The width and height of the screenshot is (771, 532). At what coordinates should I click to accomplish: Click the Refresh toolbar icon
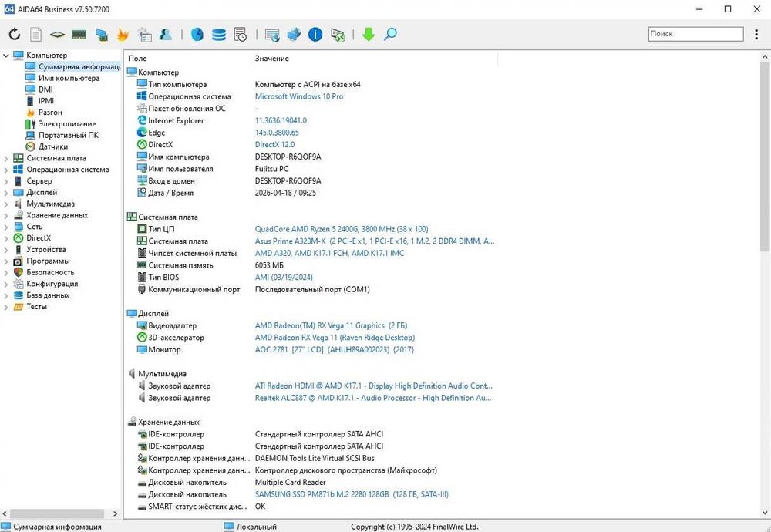coord(15,34)
